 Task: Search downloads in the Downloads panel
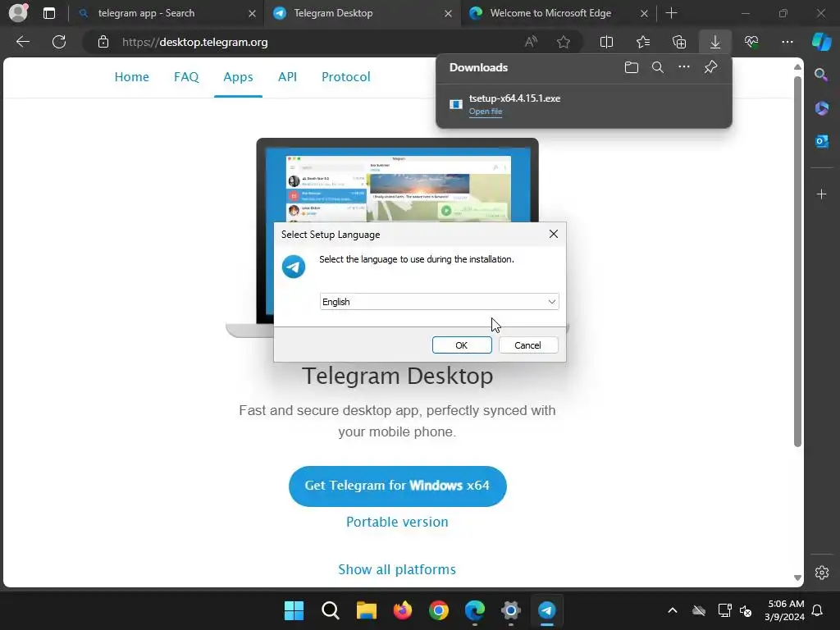[x=658, y=67]
